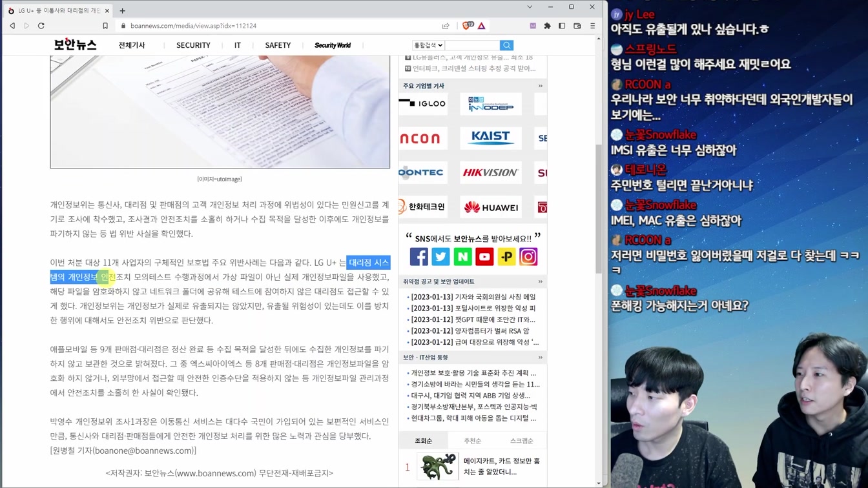Open the IT menu

(238, 45)
